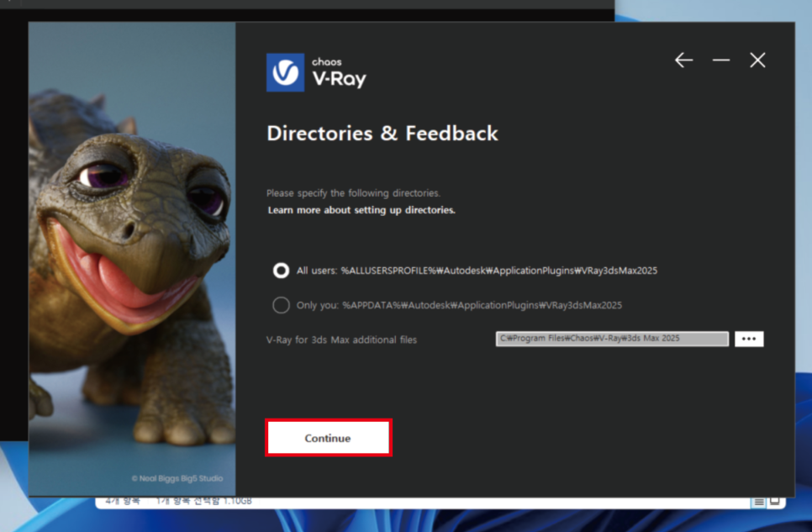Viewport: 812px width, 532px height.
Task: Click the V-Ray for 3ds Max additional files label
Action: coord(341,340)
